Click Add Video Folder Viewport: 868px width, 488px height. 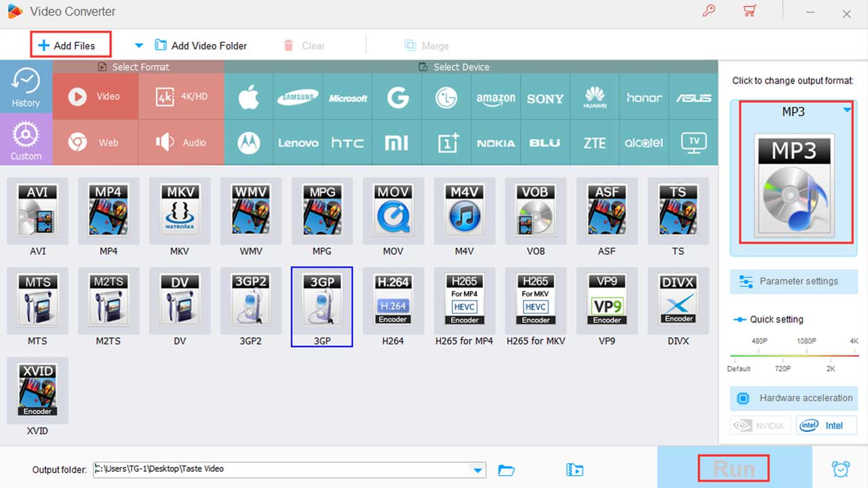pos(201,45)
